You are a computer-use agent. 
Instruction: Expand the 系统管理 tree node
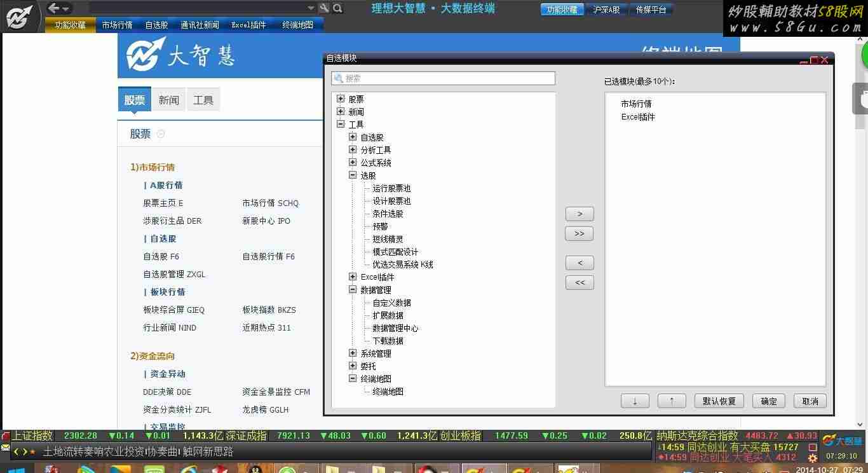(353, 353)
